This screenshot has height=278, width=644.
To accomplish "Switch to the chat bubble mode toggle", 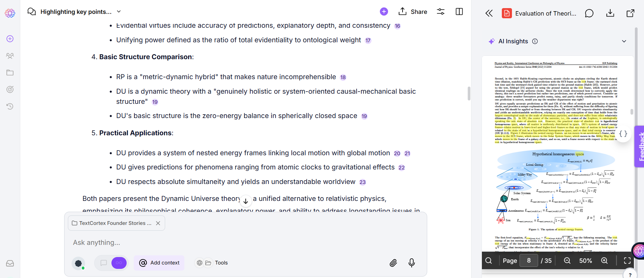I will coord(104,263).
